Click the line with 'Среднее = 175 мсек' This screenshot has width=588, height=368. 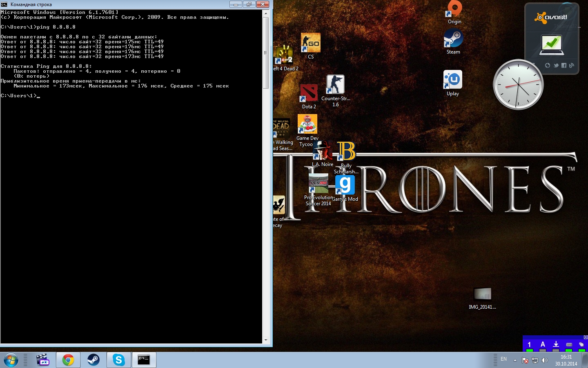pyautogui.click(x=121, y=86)
